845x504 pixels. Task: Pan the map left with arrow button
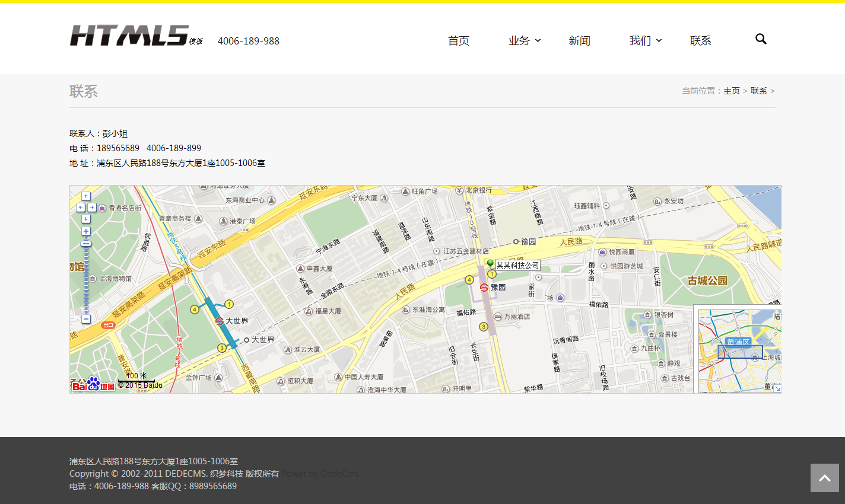tap(81, 208)
